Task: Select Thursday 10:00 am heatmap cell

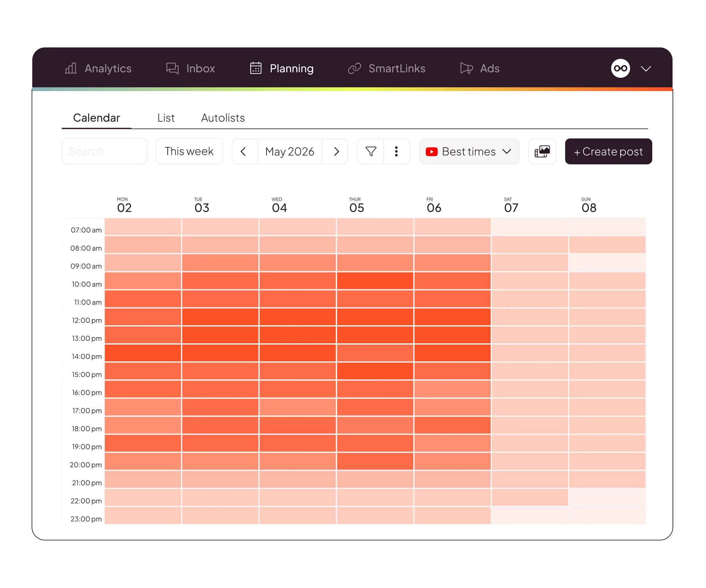Action: click(x=375, y=280)
